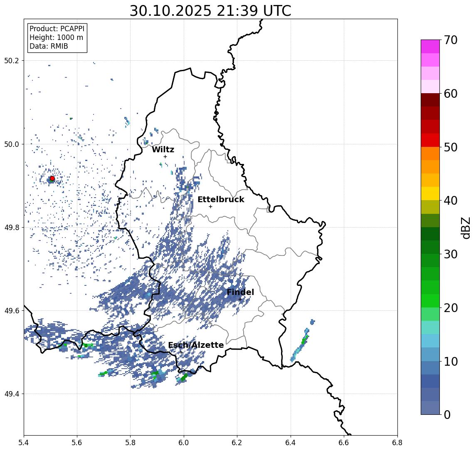Click the cross marker under Ettelbruck
This screenshot has width=476, height=451.
pos(211,207)
